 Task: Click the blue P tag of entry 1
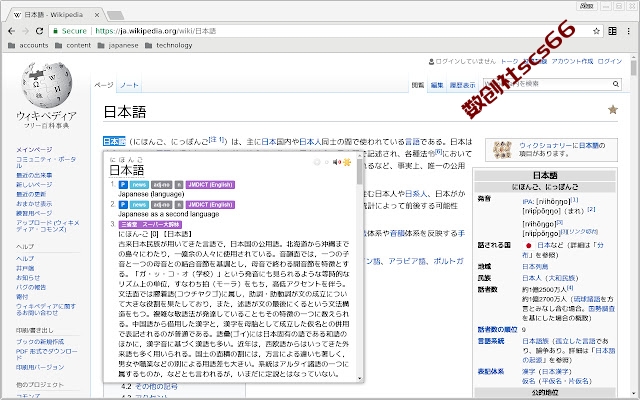point(123,184)
